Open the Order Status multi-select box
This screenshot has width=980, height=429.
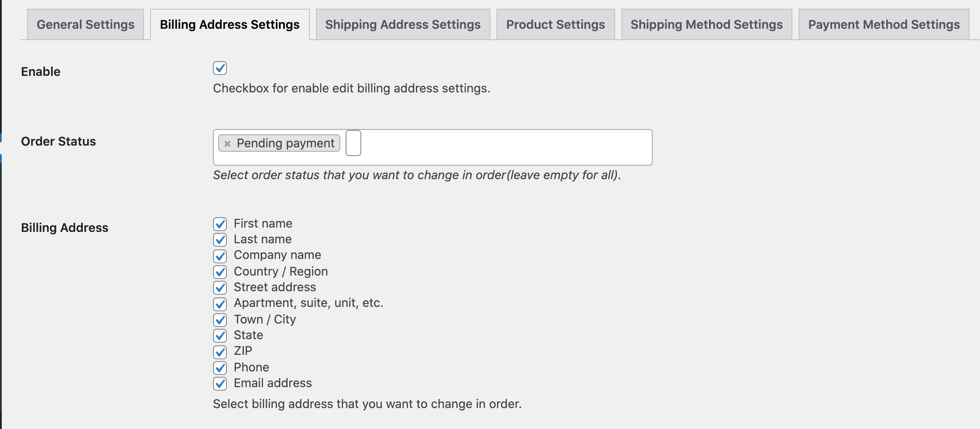coord(502,147)
